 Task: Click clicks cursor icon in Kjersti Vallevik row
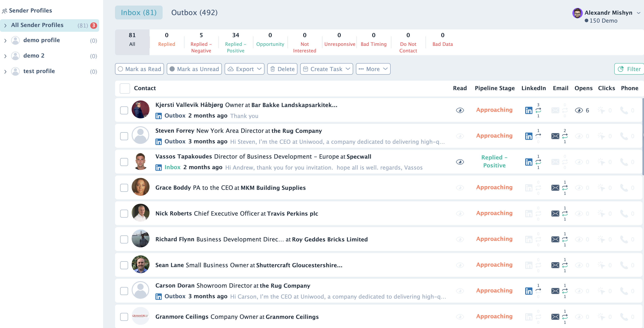click(601, 110)
